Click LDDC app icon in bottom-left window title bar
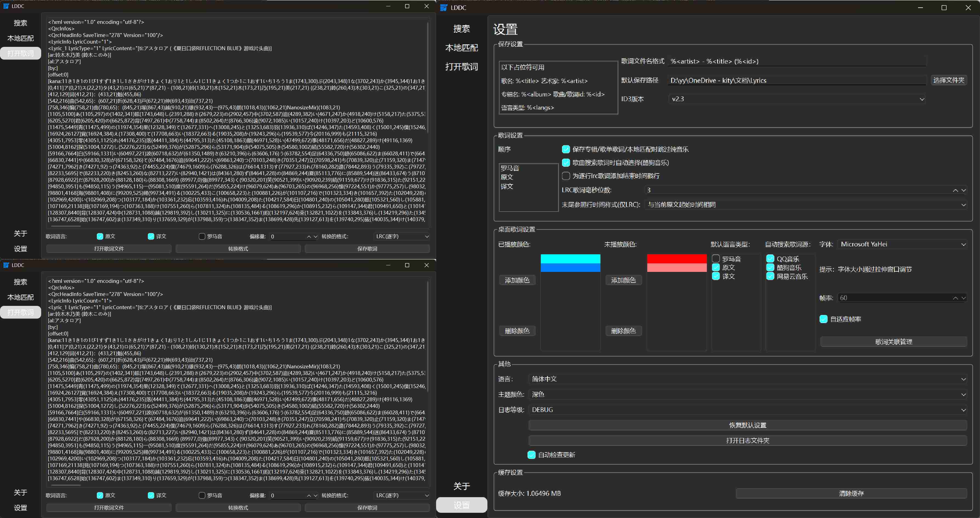The image size is (980, 518). pyautogui.click(x=6, y=265)
